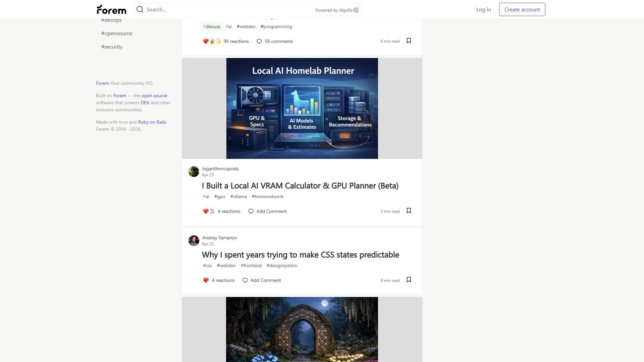Click the comment bubble icon next to 58 comments
Screen dimensions: 644x362
click(x=259, y=41)
